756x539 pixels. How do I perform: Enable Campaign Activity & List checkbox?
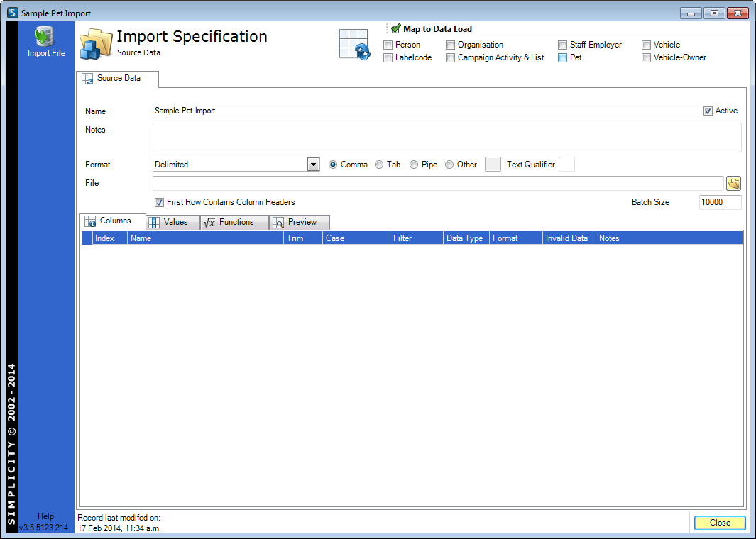tap(450, 58)
